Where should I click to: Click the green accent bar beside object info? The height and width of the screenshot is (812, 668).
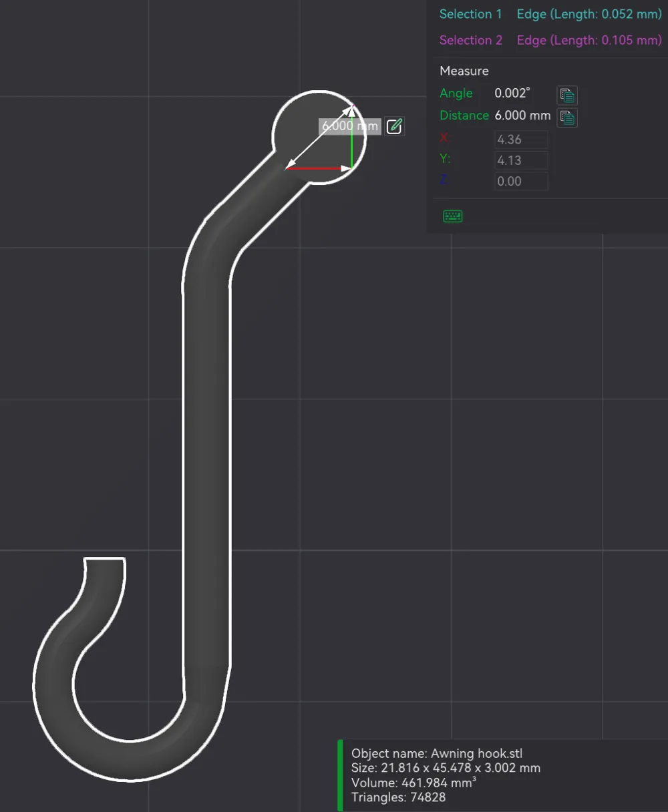click(x=339, y=775)
